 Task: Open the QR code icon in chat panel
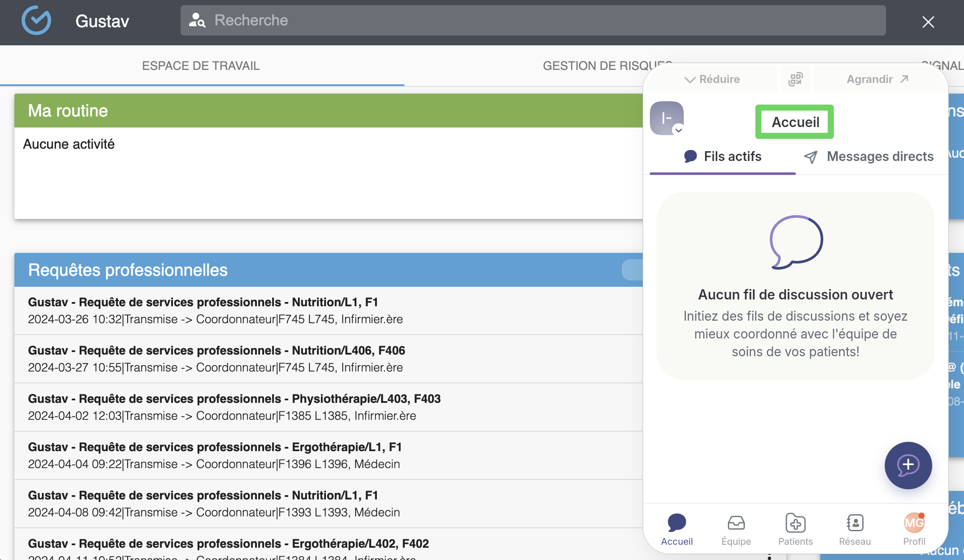(x=795, y=79)
